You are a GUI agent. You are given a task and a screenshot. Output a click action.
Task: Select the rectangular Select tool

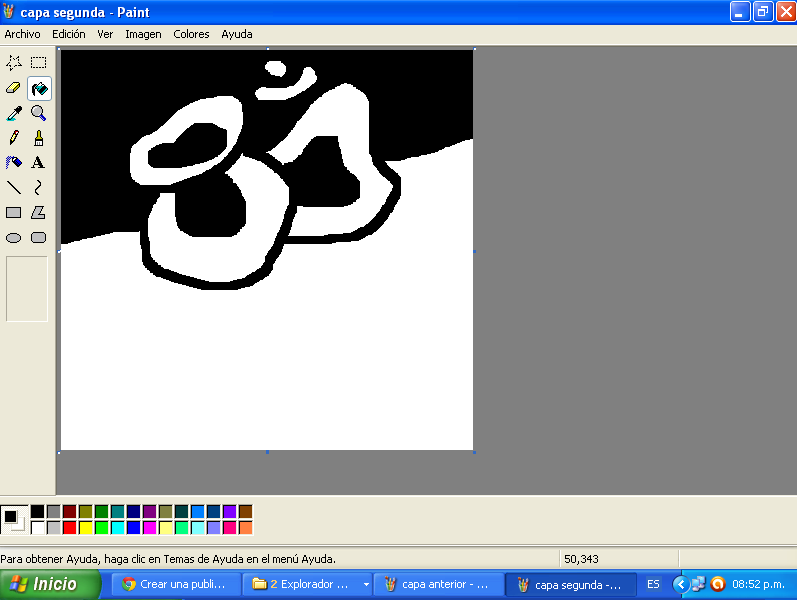click(39, 63)
